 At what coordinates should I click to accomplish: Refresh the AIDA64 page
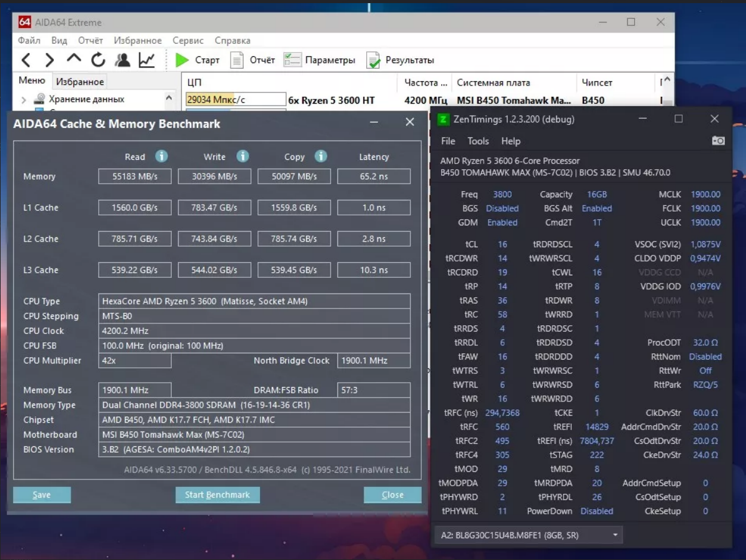tap(98, 60)
